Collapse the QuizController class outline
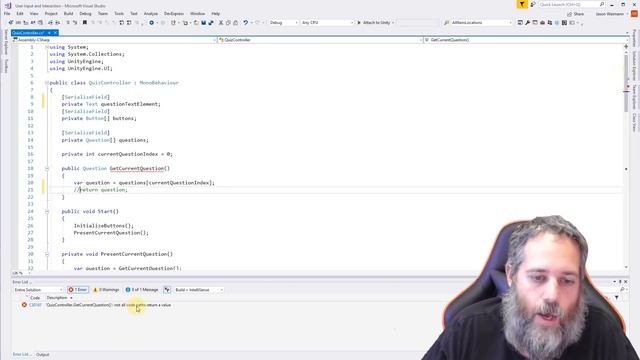The height and width of the screenshot is (360, 640). click(x=47, y=83)
